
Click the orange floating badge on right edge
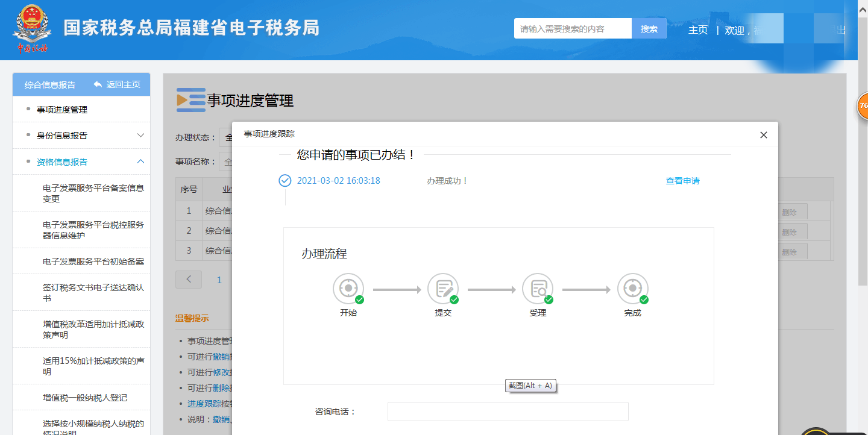pos(863,105)
